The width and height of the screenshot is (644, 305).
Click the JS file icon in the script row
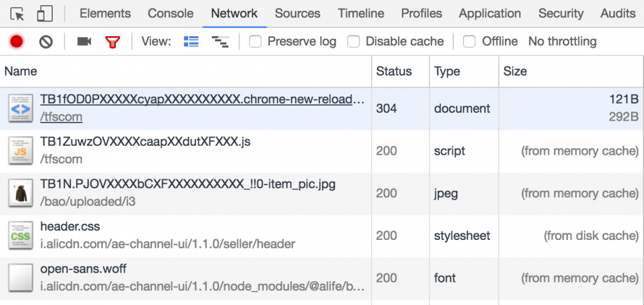(21, 151)
